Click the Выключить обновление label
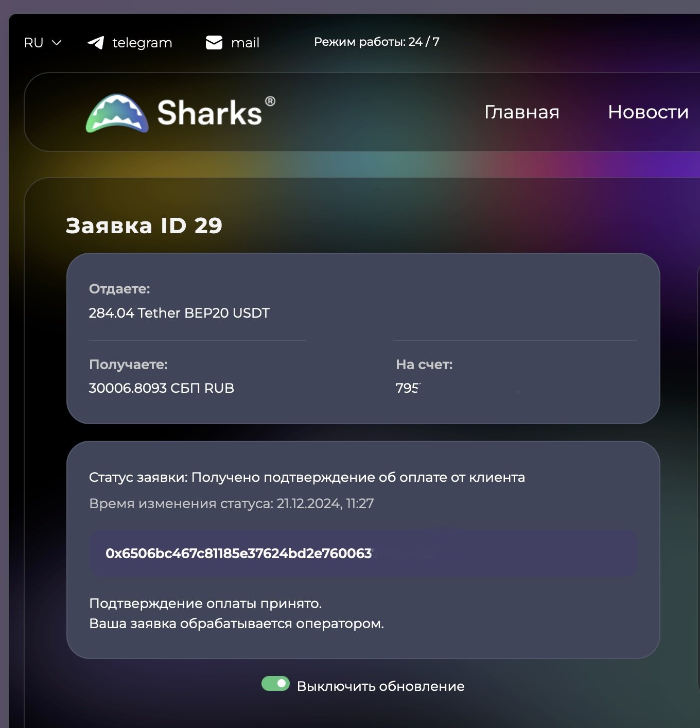This screenshot has width=700, height=728. 381,686
